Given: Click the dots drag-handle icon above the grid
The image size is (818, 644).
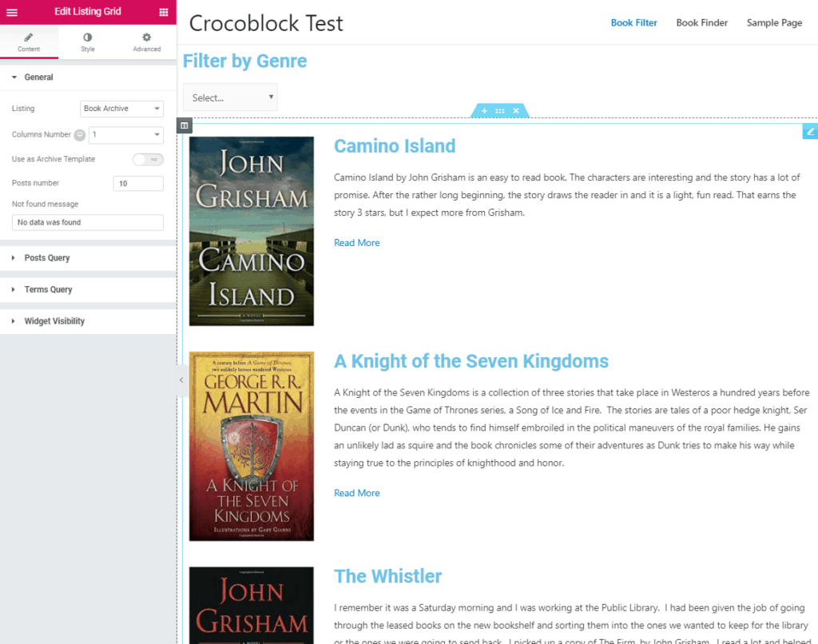Looking at the screenshot, I should pyautogui.click(x=499, y=110).
